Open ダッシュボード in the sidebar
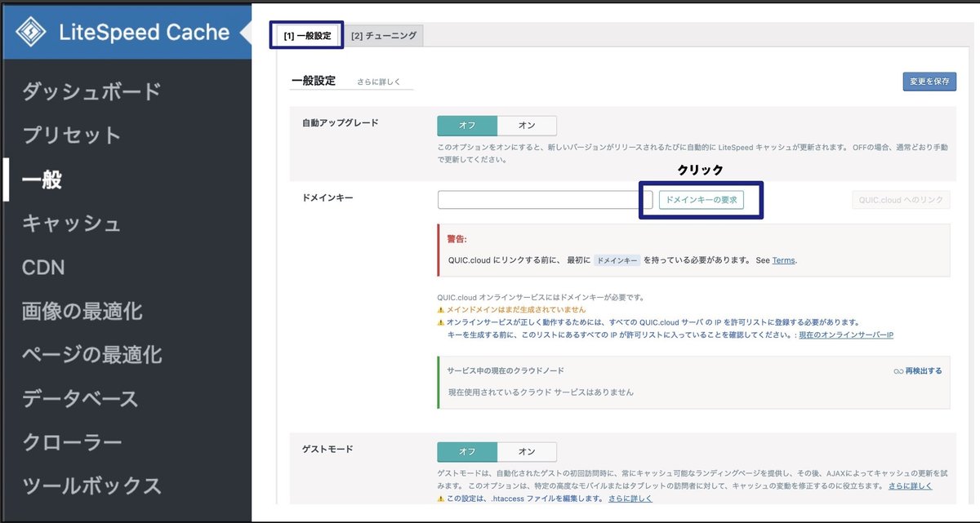The height and width of the screenshot is (523, 980). point(91,91)
